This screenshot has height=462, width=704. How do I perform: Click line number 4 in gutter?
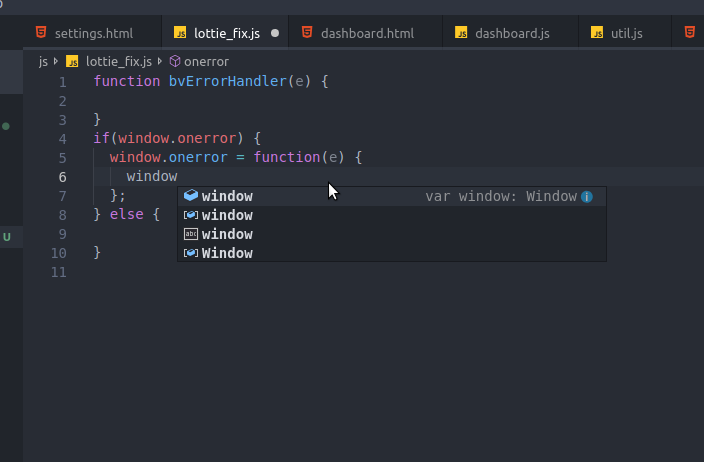(x=62, y=139)
